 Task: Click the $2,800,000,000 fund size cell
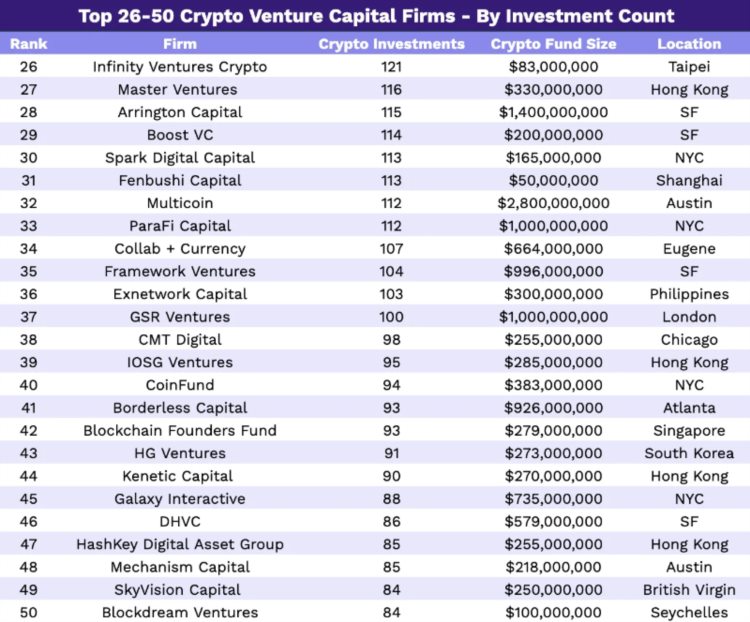click(553, 203)
